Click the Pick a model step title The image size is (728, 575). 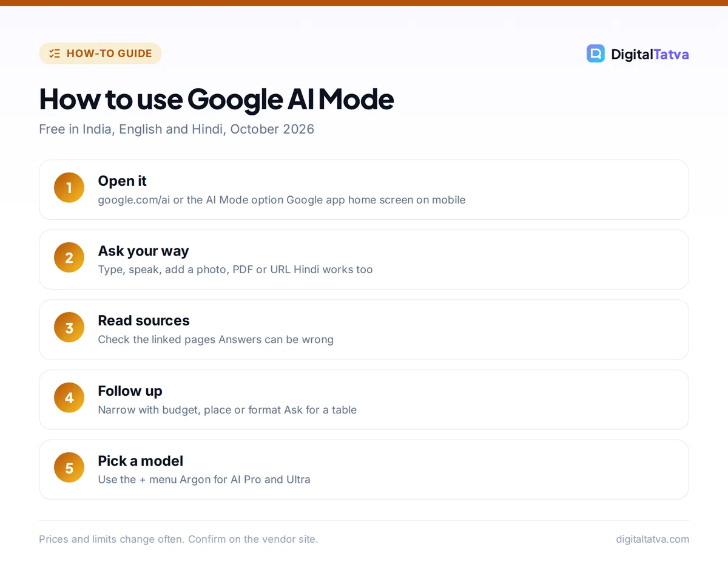click(x=141, y=461)
